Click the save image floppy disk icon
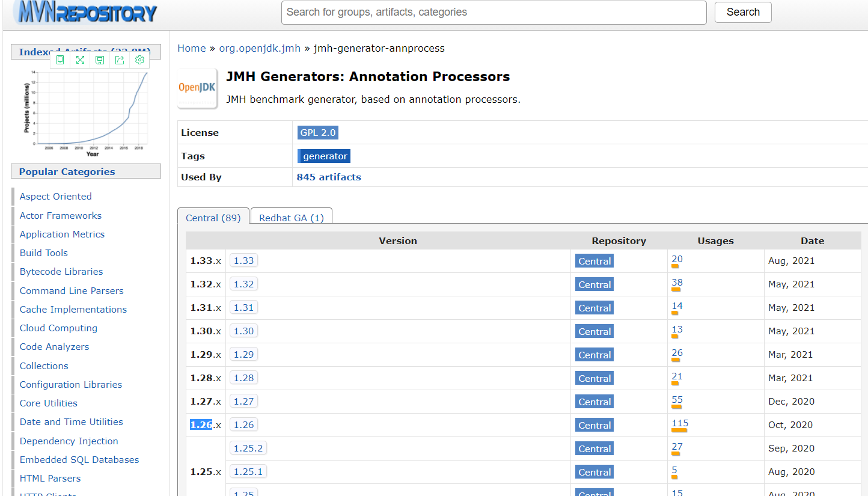 pyautogui.click(x=100, y=60)
